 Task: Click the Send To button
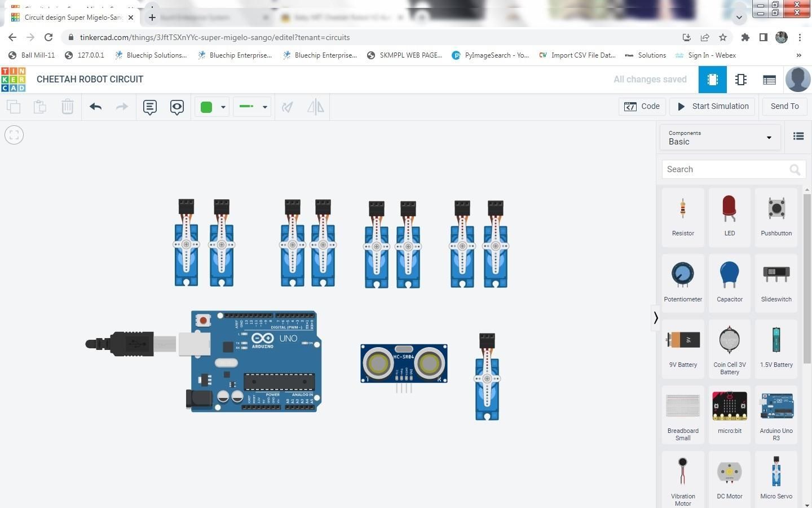pyautogui.click(x=784, y=106)
